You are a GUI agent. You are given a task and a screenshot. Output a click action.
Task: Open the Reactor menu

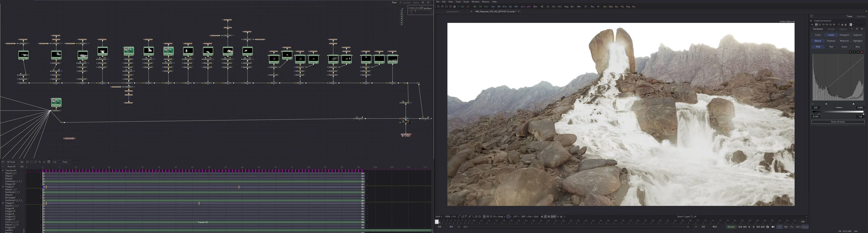coord(485,2)
